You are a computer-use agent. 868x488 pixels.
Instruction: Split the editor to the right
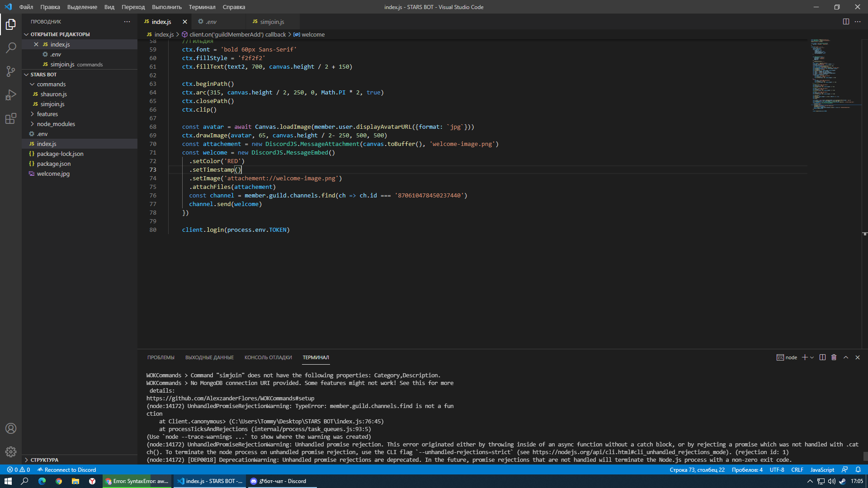(845, 22)
